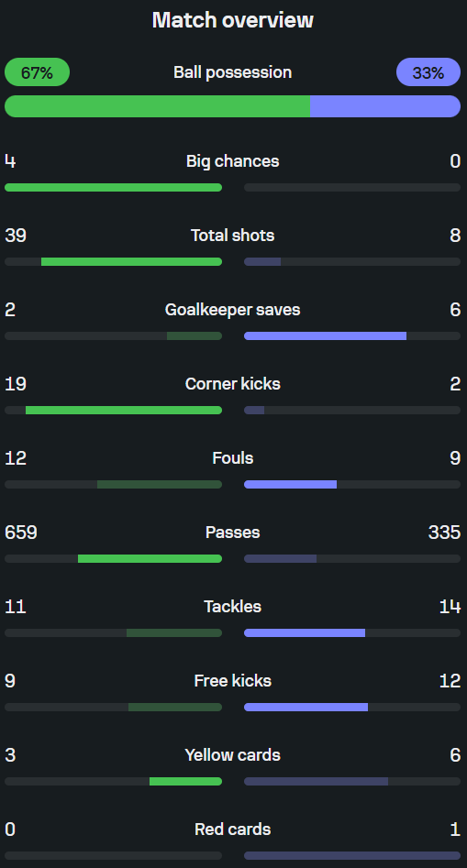
Task: Click the Match overview heading
Action: click(x=233, y=20)
